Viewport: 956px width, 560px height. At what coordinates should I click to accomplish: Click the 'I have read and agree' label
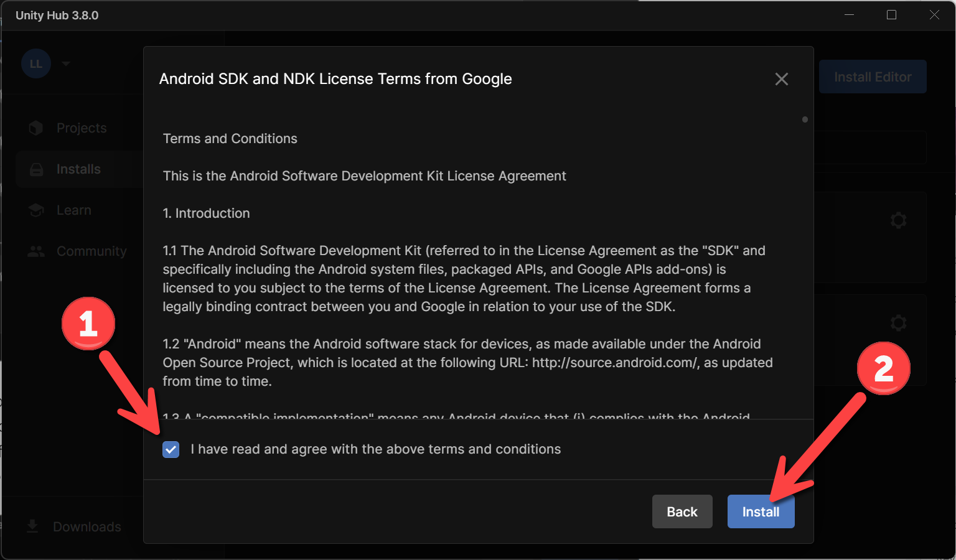376,449
